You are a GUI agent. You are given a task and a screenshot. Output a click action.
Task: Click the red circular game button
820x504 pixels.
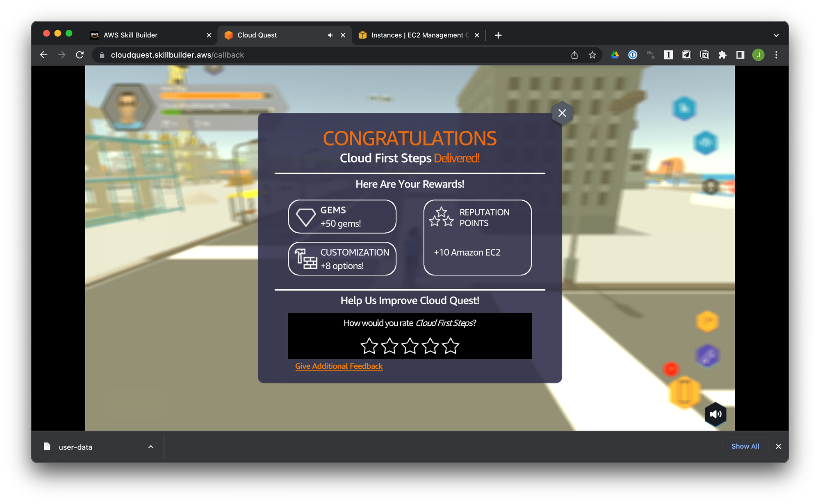point(671,369)
